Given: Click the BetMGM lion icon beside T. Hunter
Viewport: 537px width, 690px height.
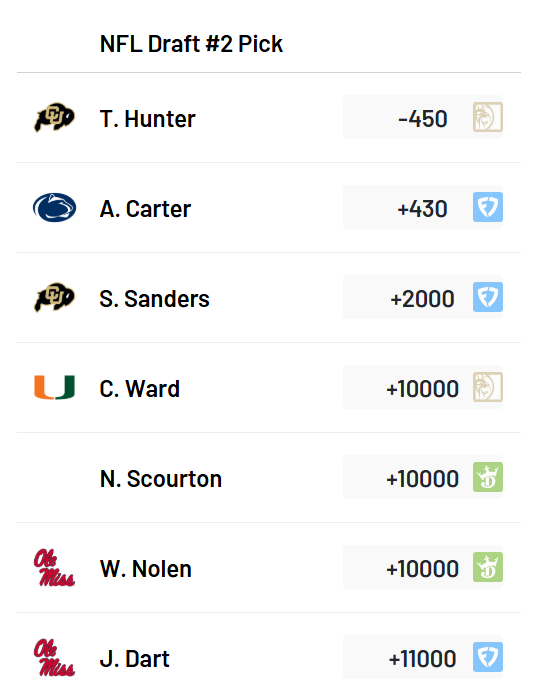Looking at the screenshot, I should [488, 117].
